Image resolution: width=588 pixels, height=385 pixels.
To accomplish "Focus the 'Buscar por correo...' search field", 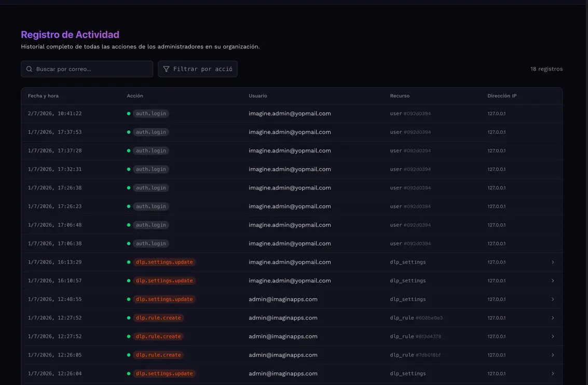I will point(87,69).
